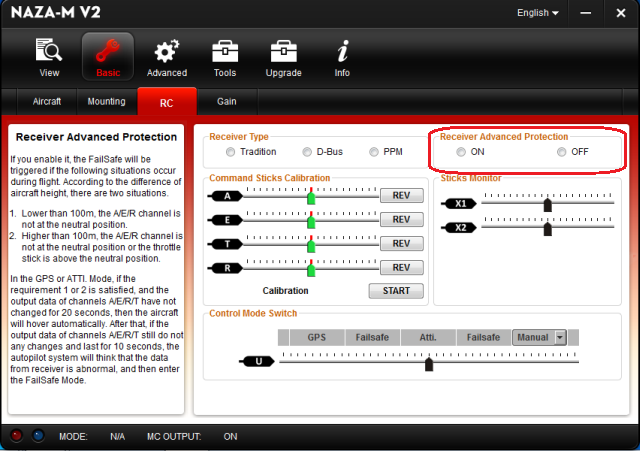Click the MODE N/A status text
640x451 pixels.
pyautogui.click(x=92, y=437)
